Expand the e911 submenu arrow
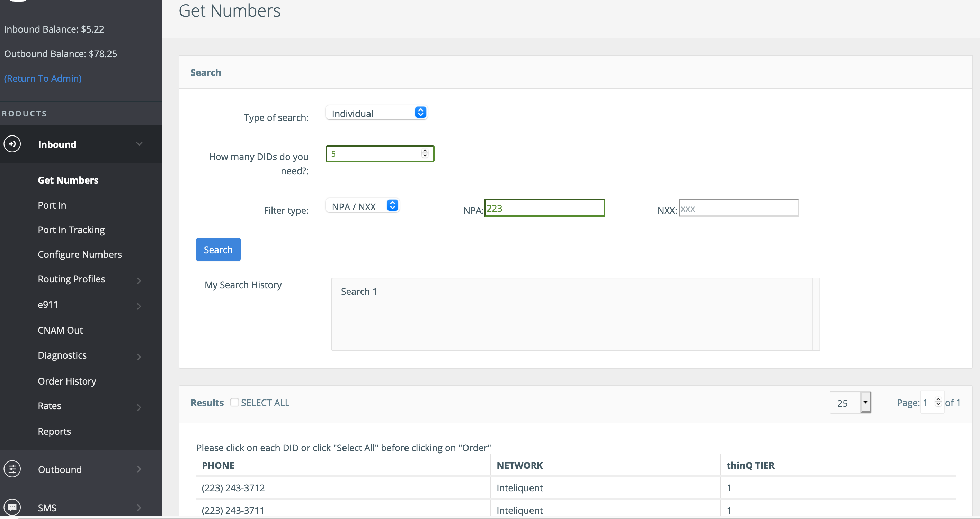The height and width of the screenshot is (519, 980). tap(139, 306)
